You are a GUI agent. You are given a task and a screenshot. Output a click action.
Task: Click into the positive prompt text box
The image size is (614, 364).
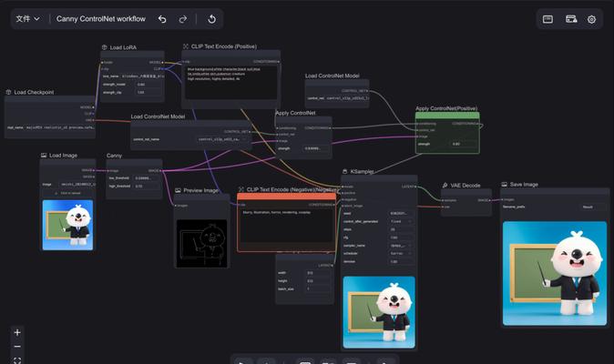click(231, 82)
